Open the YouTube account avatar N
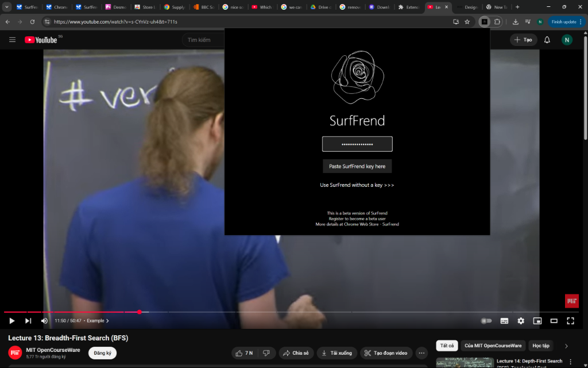Image resolution: width=588 pixels, height=368 pixels. [567, 40]
